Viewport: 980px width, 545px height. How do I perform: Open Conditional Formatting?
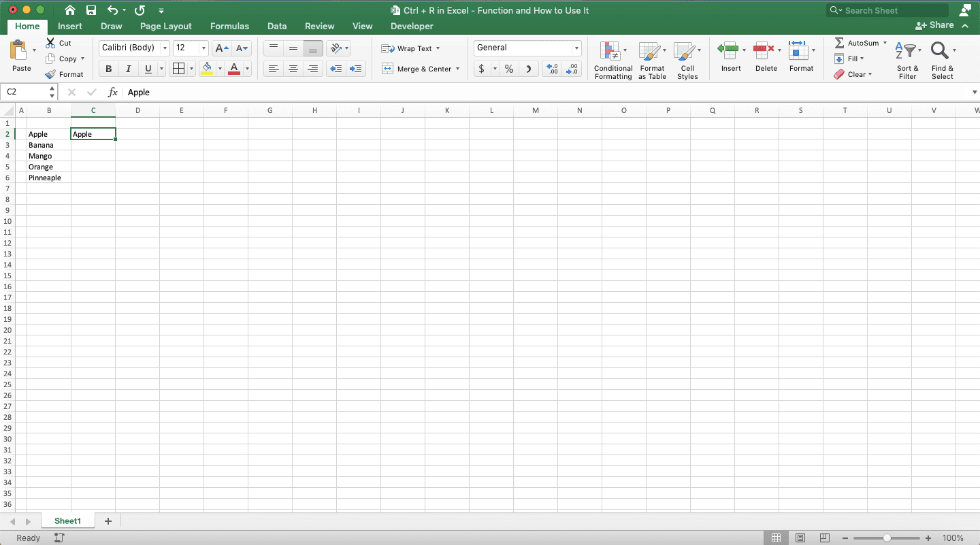point(613,60)
